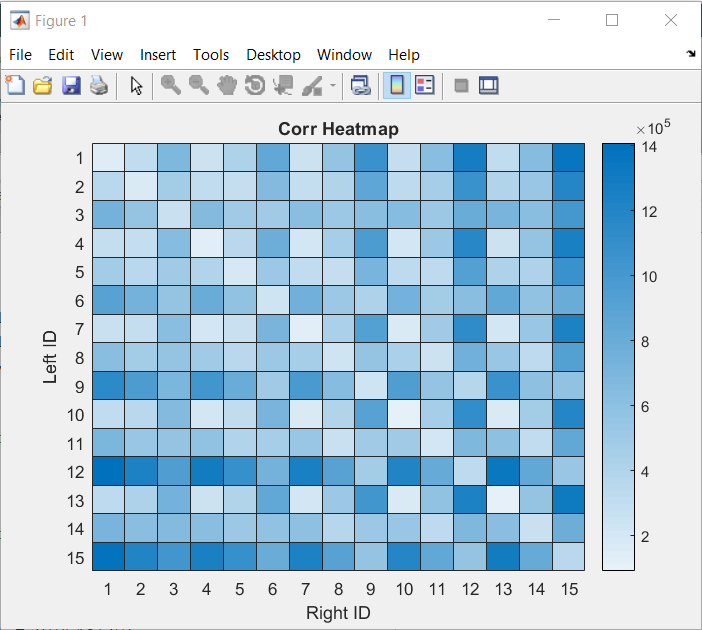Save the figure with the floppy icon

[x=71, y=85]
